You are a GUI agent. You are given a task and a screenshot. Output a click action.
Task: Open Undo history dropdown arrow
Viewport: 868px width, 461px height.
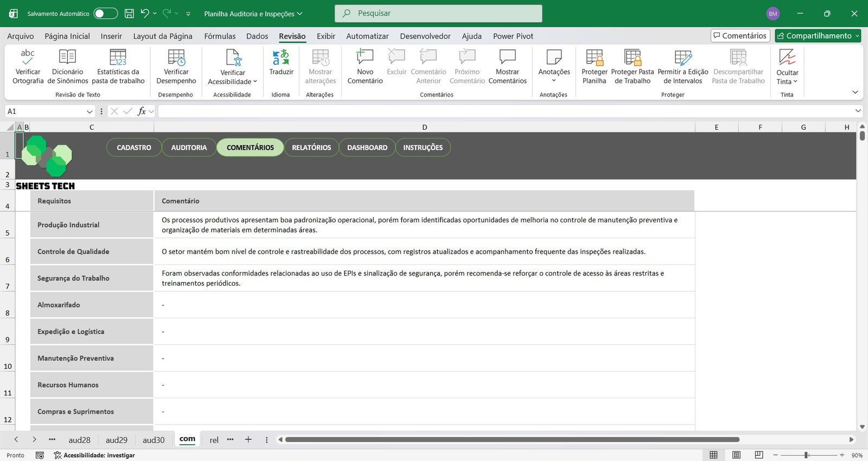click(155, 14)
